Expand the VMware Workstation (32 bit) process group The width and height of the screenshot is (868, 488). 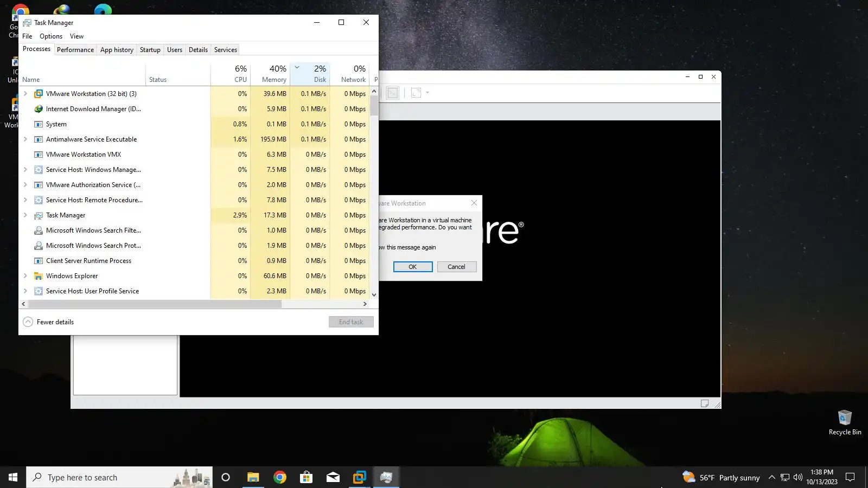[25, 94]
